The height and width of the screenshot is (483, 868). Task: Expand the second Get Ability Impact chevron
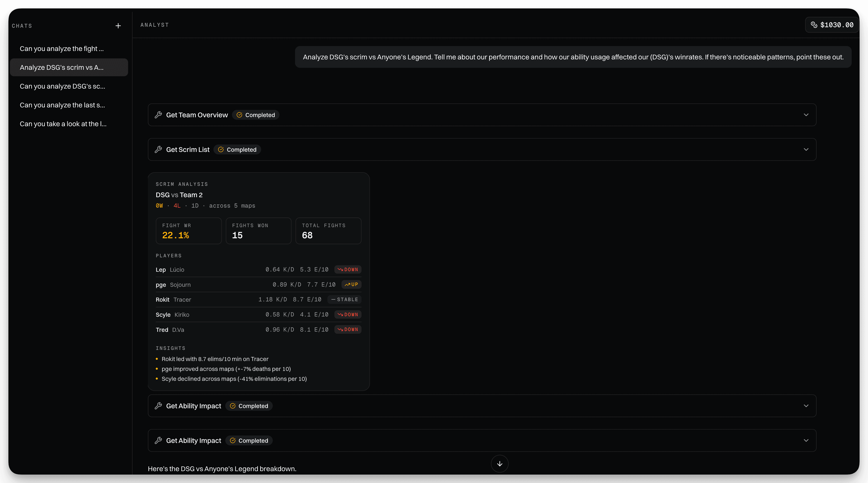[806, 440]
